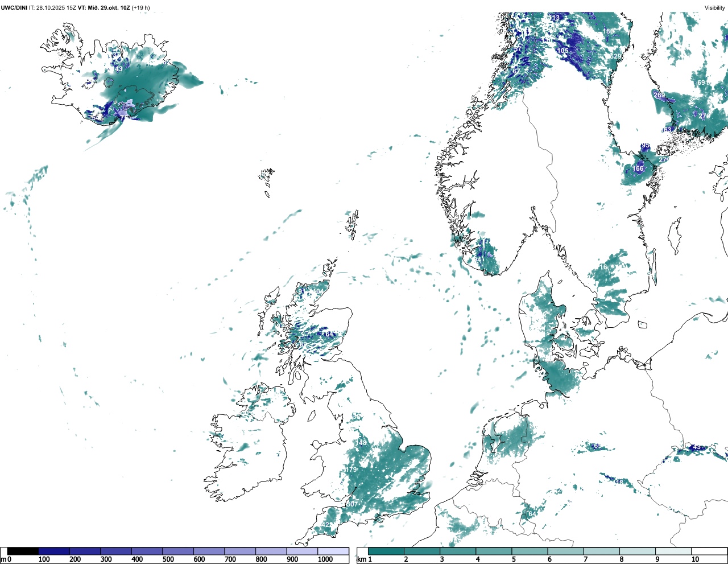Pick the 3–4 km teal swatch
Screen dimensions: 728x564
458,551
